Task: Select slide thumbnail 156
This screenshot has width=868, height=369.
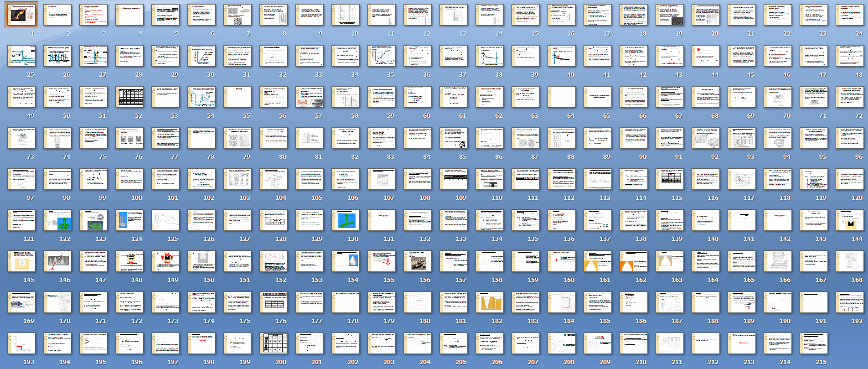Action: [418, 261]
